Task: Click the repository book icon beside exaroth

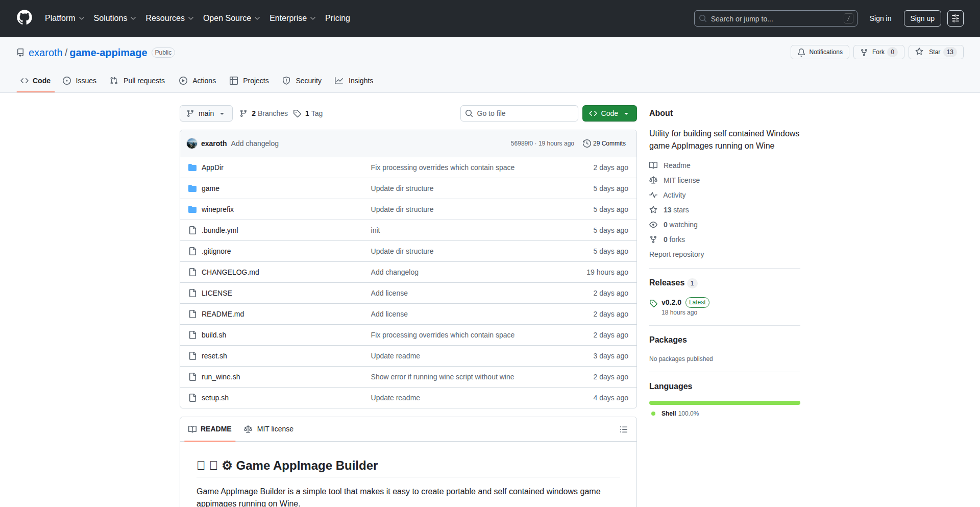Action: (20, 53)
